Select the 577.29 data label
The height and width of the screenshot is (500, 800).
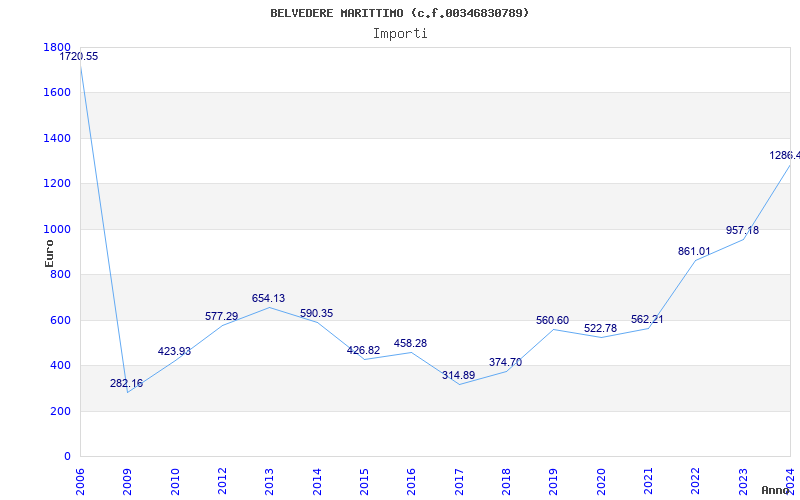coord(221,316)
